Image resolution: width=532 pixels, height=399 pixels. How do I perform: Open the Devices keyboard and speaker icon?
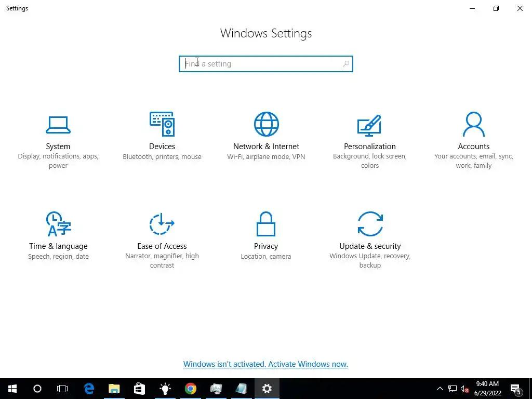click(162, 124)
